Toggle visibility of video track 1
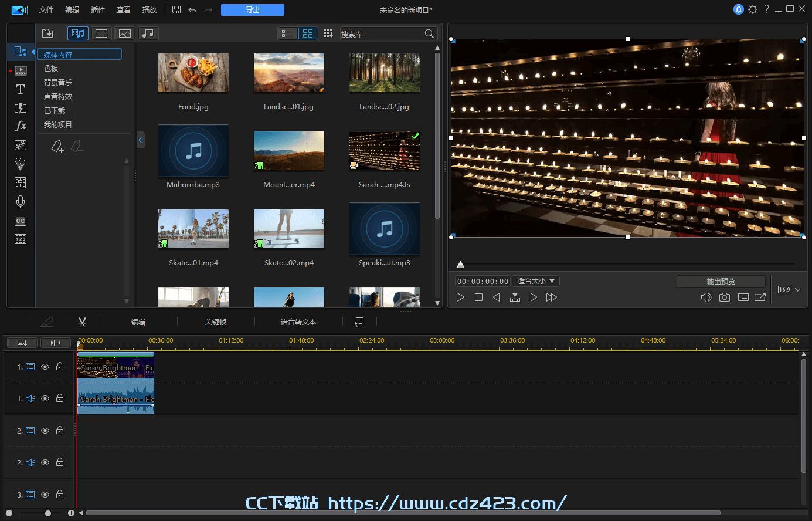This screenshot has width=812, height=521. [x=45, y=367]
